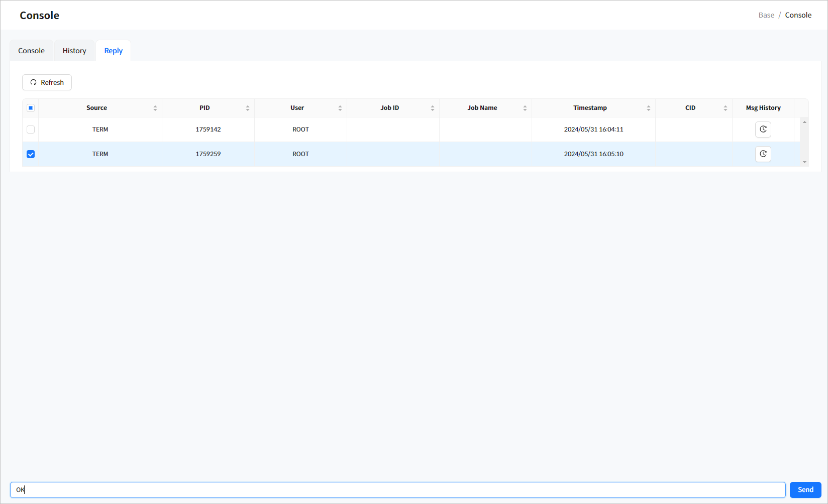
Task: Sort table by PID column
Action: (x=247, y=108)
